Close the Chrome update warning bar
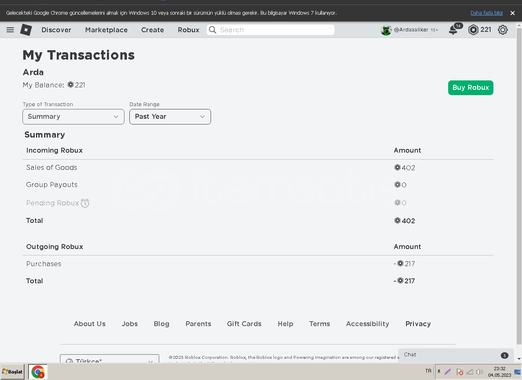Viewport: 522px width, 380px height. [512, 13]
